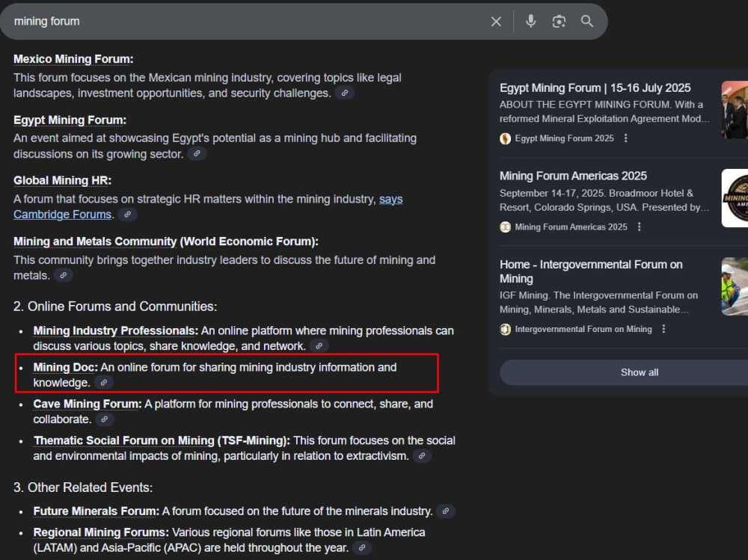Click the 'Cave Mining Forum:' term
The height and width of the screenshot is (560, 748).
pos(88,404)
